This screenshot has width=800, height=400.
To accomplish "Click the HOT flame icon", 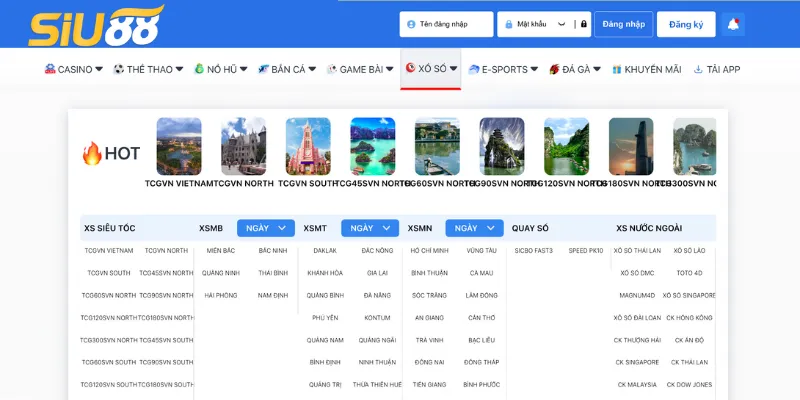I will click(92, 153).
